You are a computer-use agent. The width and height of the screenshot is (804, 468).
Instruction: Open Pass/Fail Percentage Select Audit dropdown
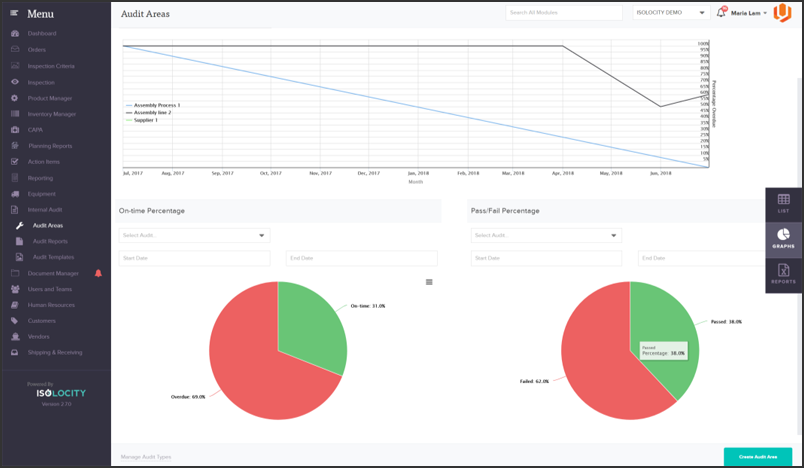(546, 235)
